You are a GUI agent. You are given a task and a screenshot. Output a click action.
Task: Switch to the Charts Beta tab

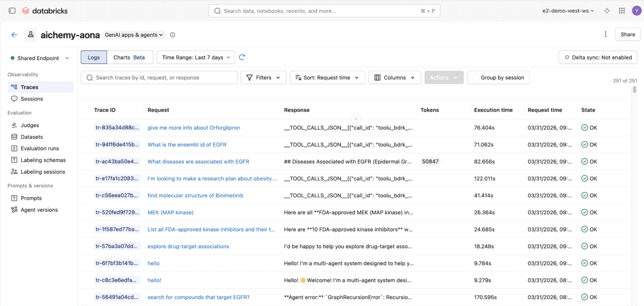(129, 57)
